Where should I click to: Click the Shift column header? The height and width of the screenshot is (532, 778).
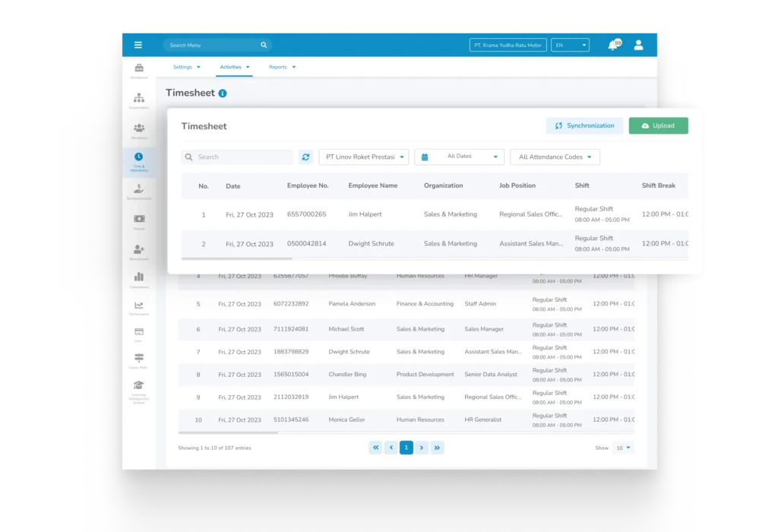pyautogui.click(x=582, y=185)
